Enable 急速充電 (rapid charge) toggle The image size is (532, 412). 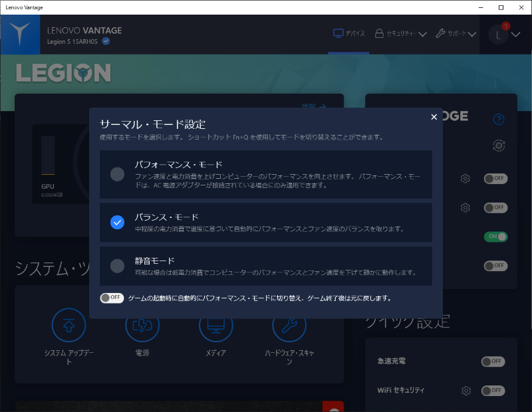(492, 361)
